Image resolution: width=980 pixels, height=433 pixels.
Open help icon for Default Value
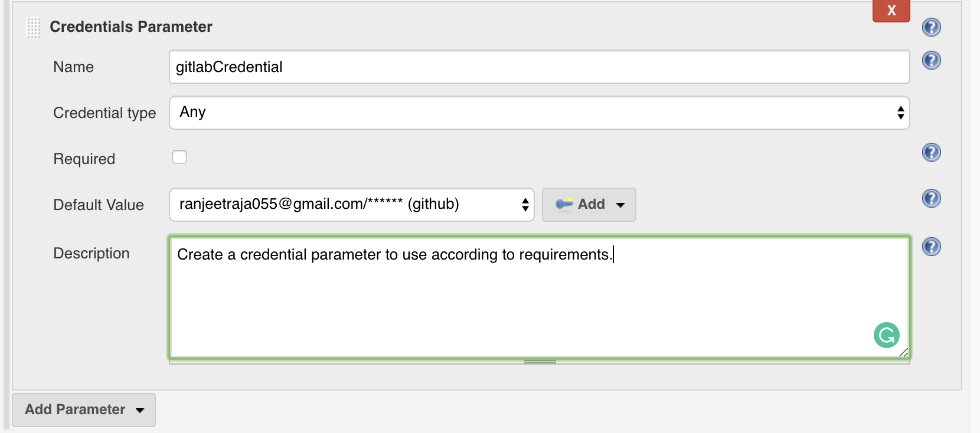tap(931, 198)
